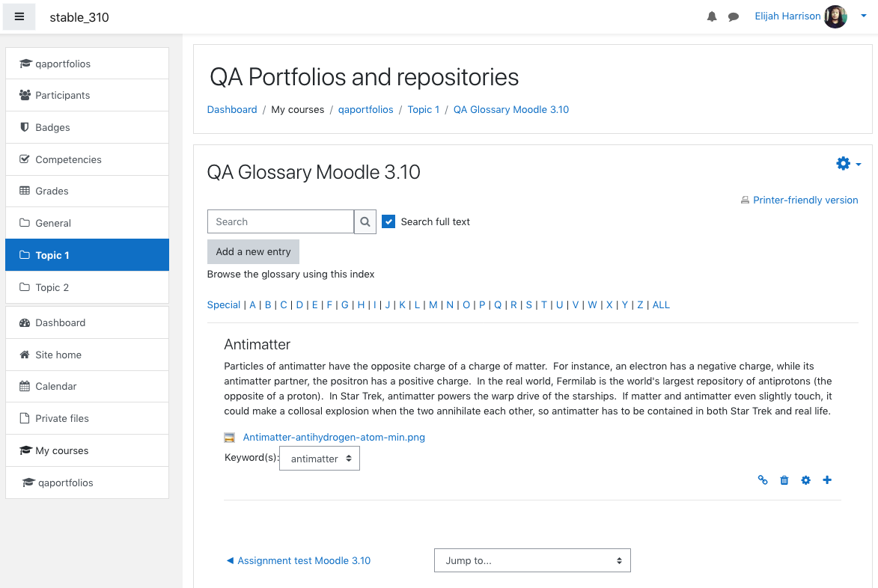Open Dashboard in the sidebar
This screenshot has height=588, width=878.
(x=87, y=322)
